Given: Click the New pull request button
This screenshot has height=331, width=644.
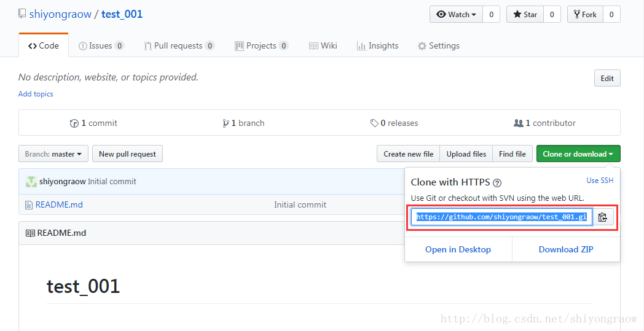Looking at the screenshot, I should coord(127,154).
